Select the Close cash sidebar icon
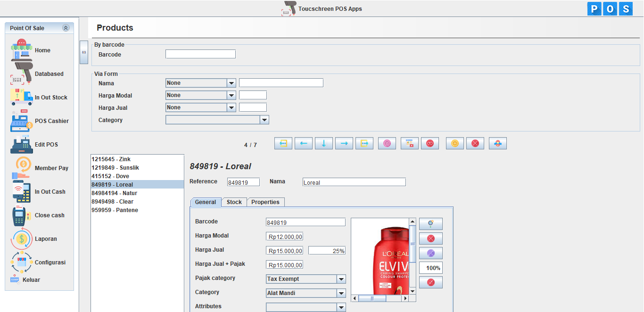 21,215
